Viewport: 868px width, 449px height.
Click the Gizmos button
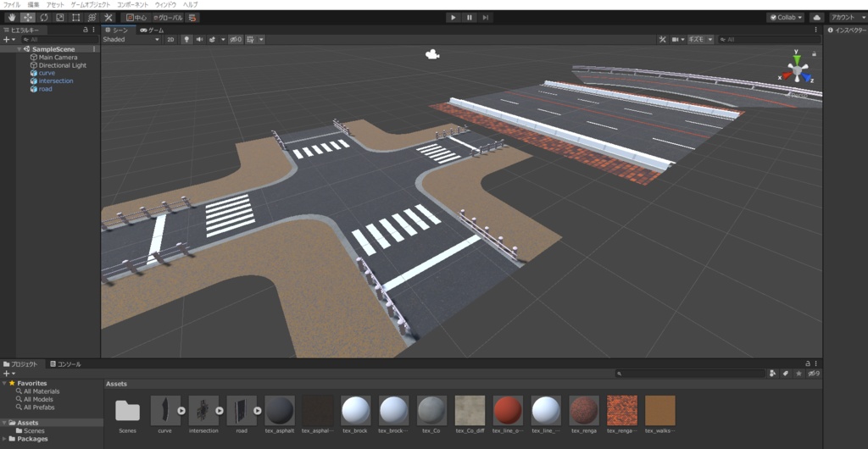(697, 40)
